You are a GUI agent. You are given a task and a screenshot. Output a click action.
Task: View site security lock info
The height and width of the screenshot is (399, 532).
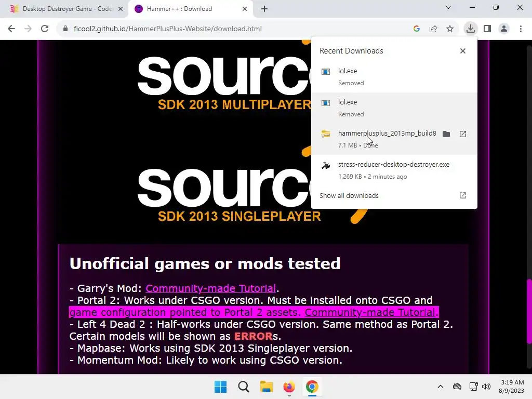tap(65, 29)
